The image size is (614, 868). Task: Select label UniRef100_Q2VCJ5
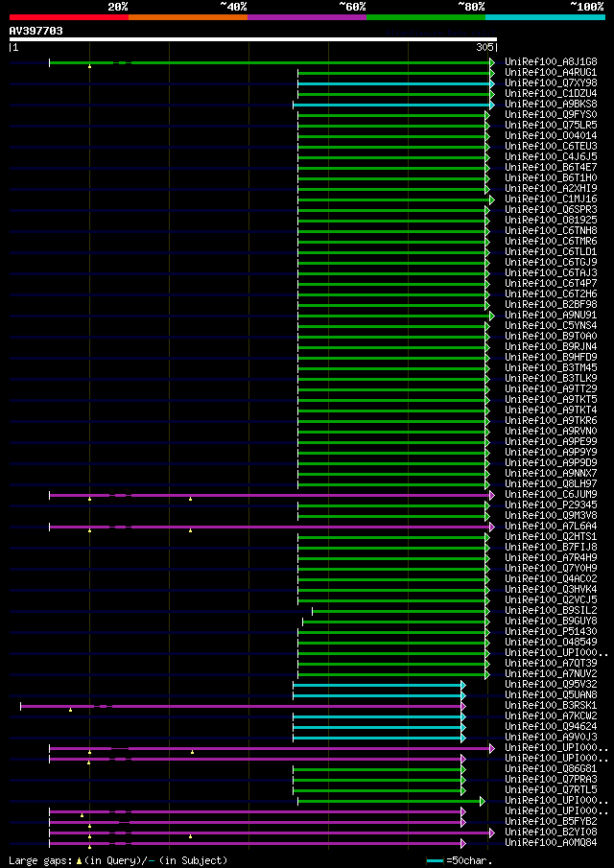click(551, 600)
